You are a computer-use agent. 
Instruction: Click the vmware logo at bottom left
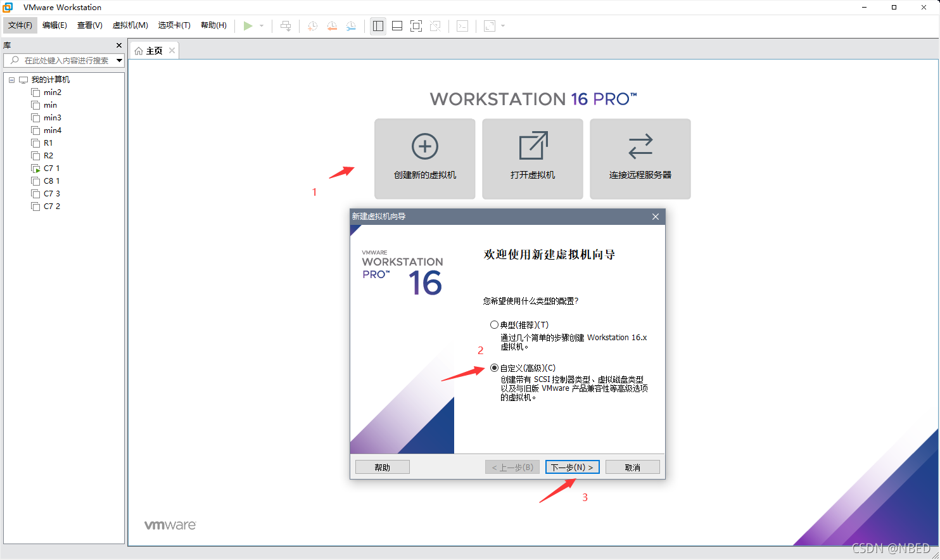170,525
